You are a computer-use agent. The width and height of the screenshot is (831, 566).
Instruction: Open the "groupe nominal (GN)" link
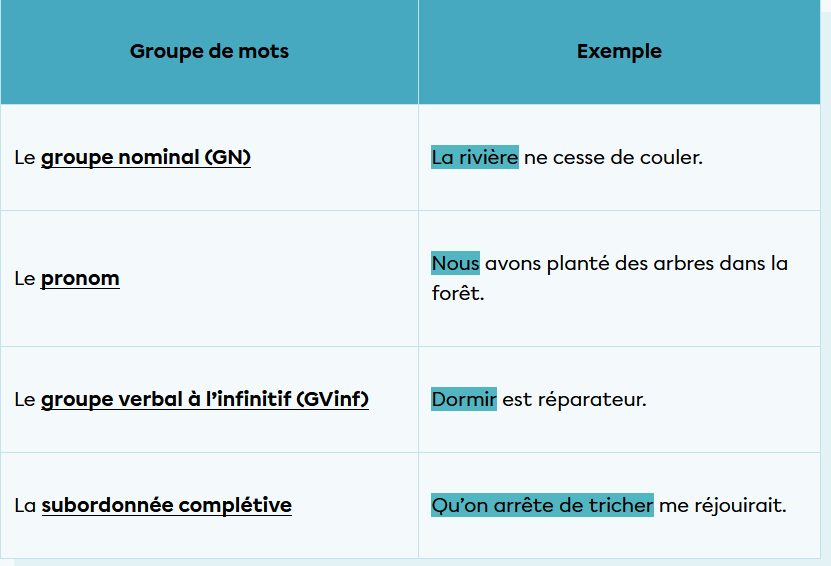146,158
